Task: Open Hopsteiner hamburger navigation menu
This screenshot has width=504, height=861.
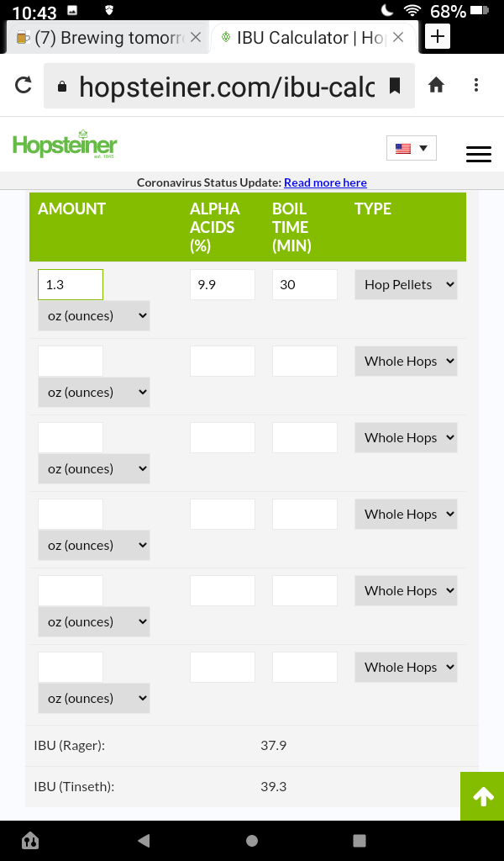Action: click(x=478, y=154)
